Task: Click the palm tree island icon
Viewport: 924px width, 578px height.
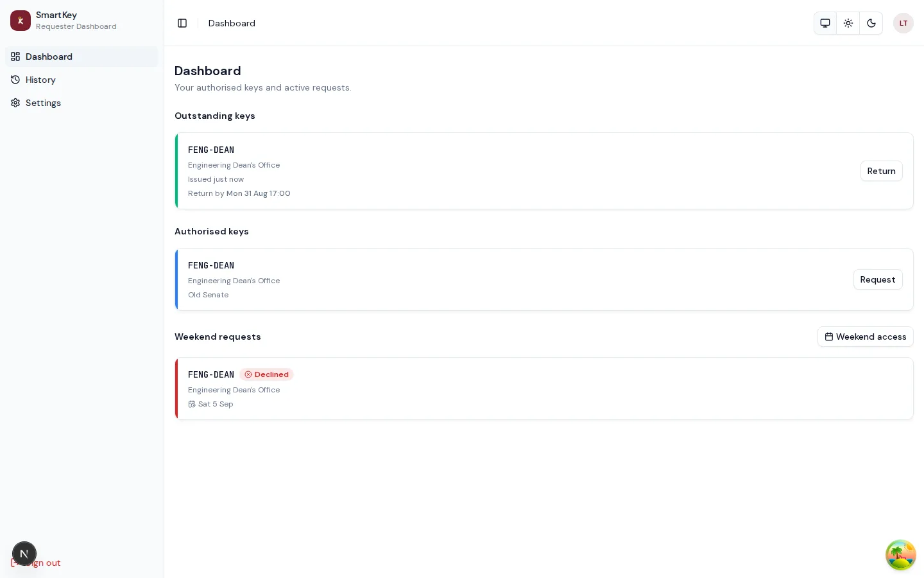Action: (900, 555)
